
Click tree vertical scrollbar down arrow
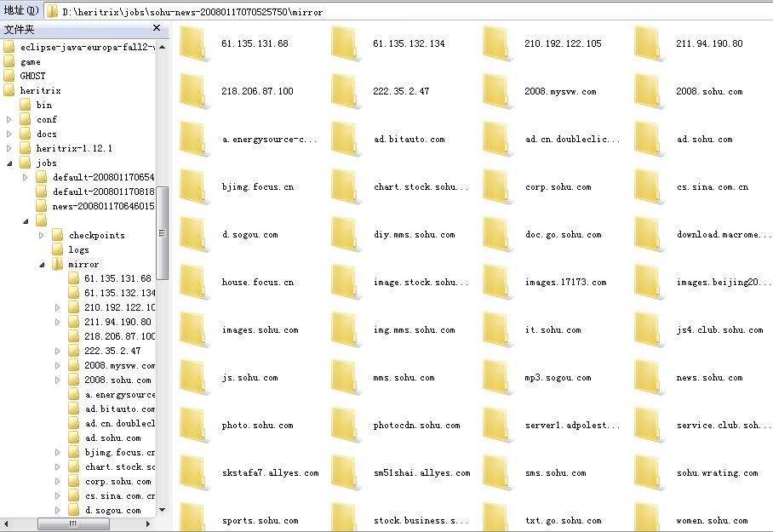click(x=163, y=510)
